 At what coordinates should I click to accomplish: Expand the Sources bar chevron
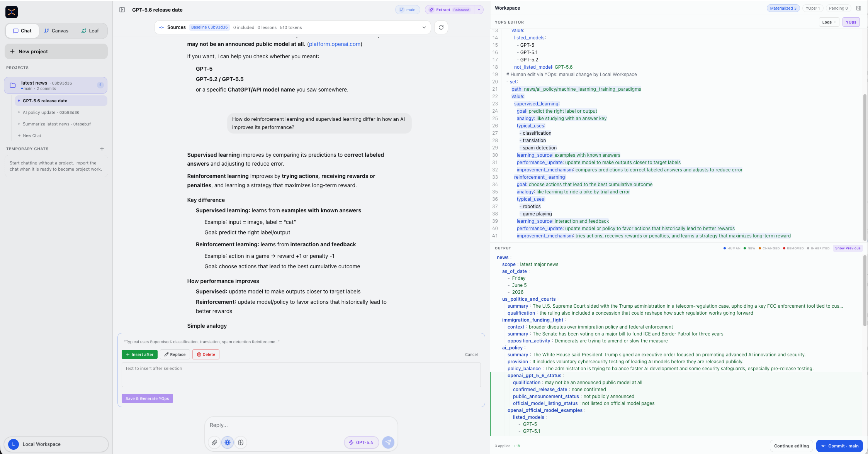pyautogui.click(x=424, y=27)
